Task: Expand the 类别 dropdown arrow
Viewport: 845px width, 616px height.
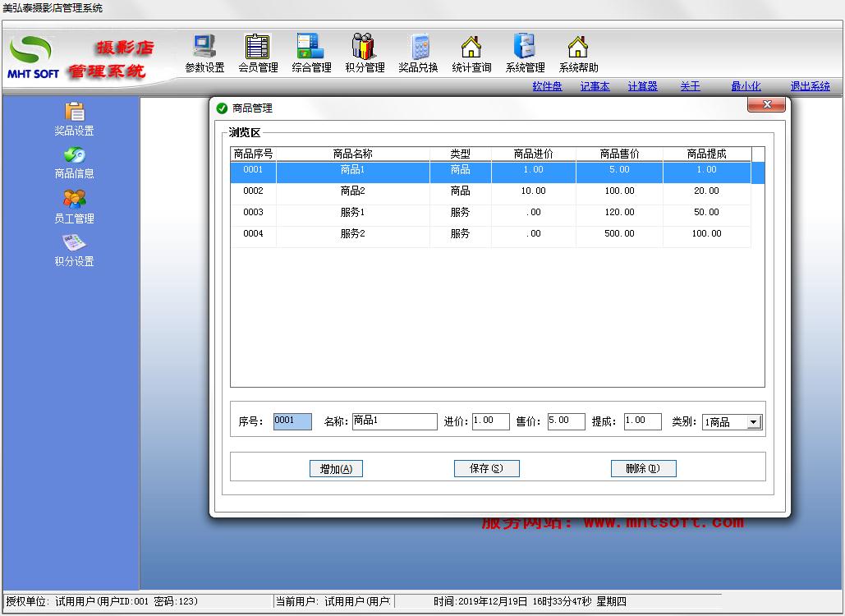Action: [x=755, y=422]
